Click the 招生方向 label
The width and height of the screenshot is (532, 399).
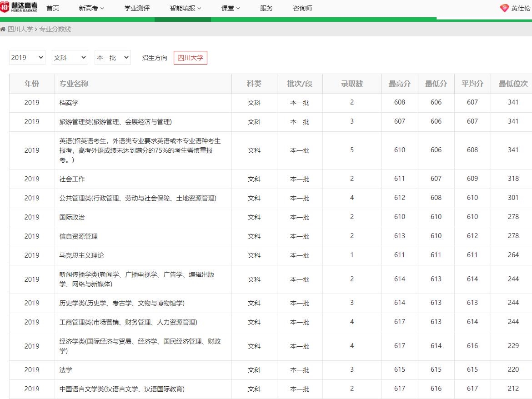pos(155,58)
